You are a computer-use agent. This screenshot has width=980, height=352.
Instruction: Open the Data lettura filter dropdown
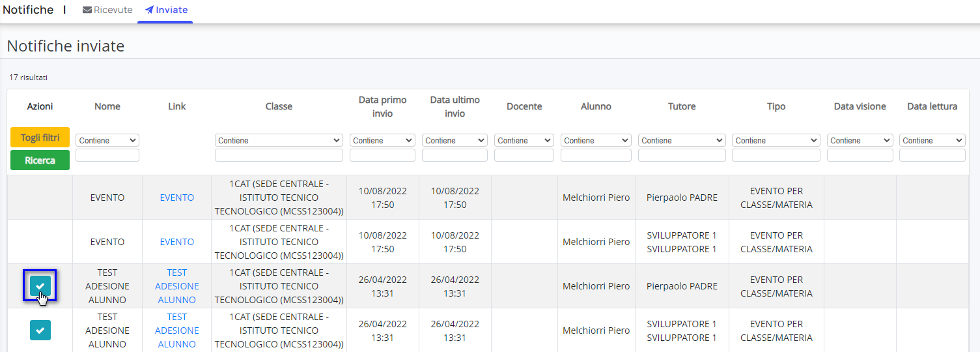click(932, 140)
